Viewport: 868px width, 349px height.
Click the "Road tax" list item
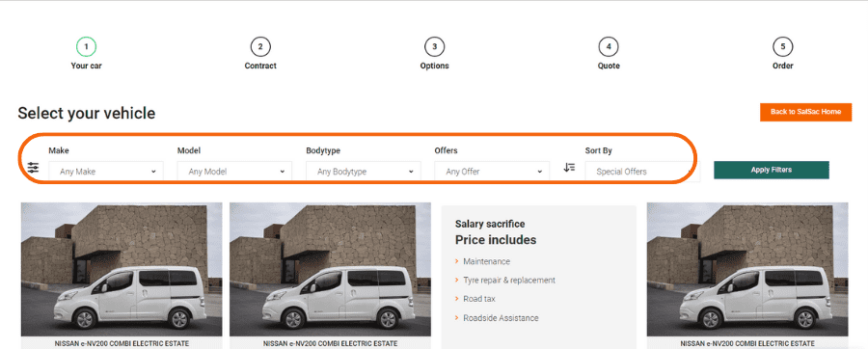(x=478, y=299)
